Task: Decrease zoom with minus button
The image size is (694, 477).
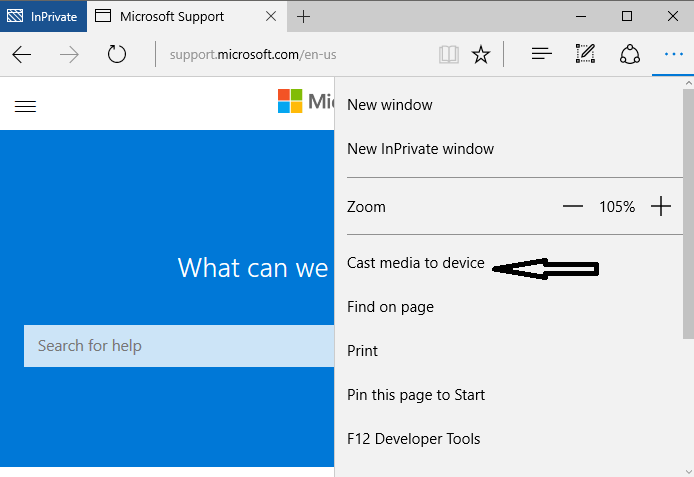Action: [x=573, y=207]
